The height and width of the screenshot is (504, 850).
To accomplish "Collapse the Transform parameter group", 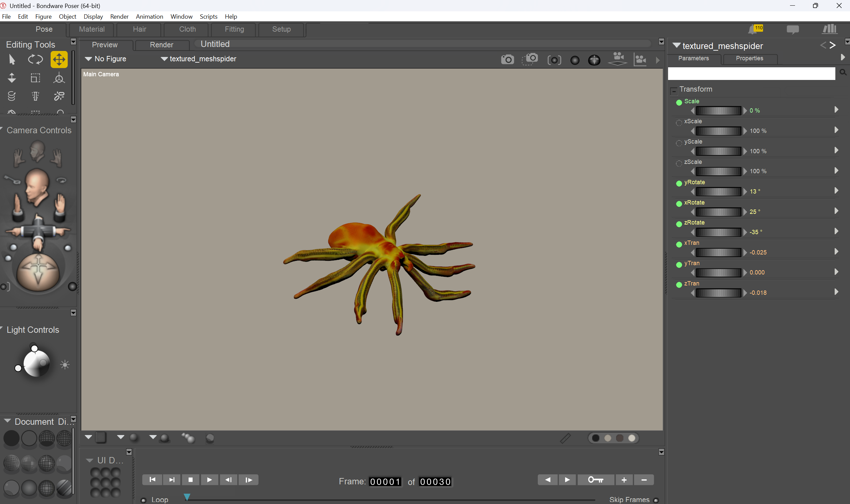I will click(x=674, y=91).
